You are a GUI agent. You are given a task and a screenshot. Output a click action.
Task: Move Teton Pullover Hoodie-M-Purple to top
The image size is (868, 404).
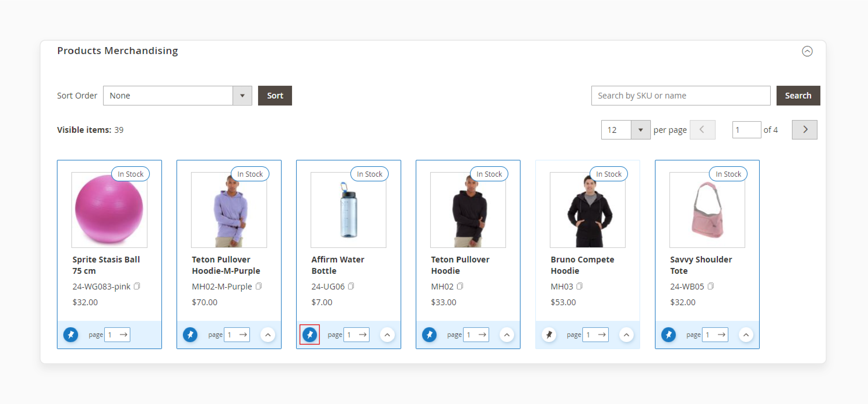point(268,335)
